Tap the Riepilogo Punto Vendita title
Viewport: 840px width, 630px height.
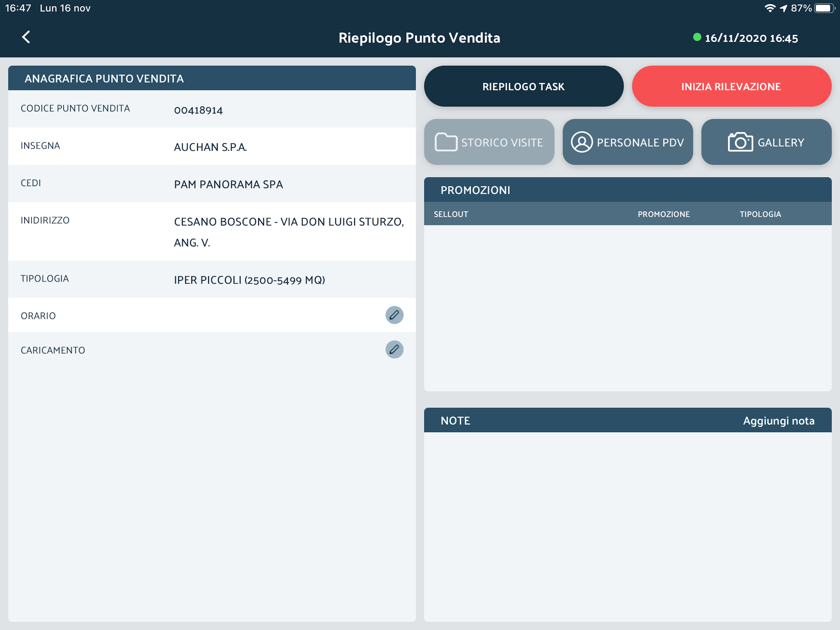pyautogui.click(x=419, y=38)
